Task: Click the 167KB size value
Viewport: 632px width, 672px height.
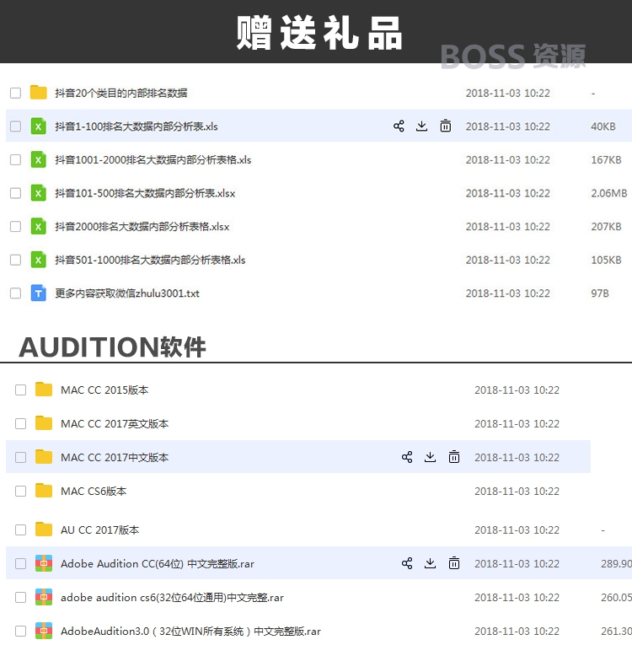Action: pos(606,160)
